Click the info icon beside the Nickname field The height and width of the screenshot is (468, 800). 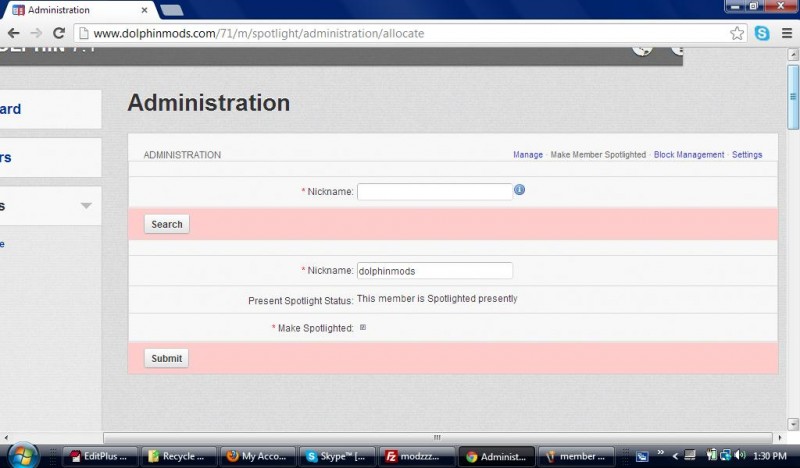tap(519, 190)
